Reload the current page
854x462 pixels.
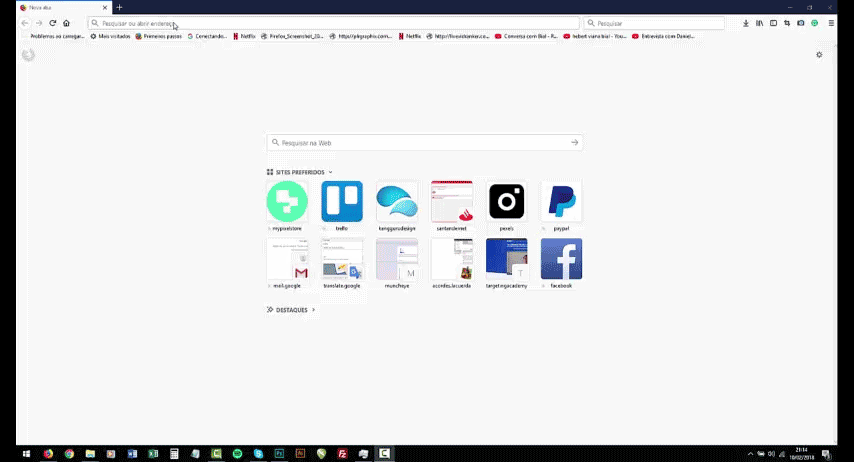pyautogui.click(x=53, y=23)
